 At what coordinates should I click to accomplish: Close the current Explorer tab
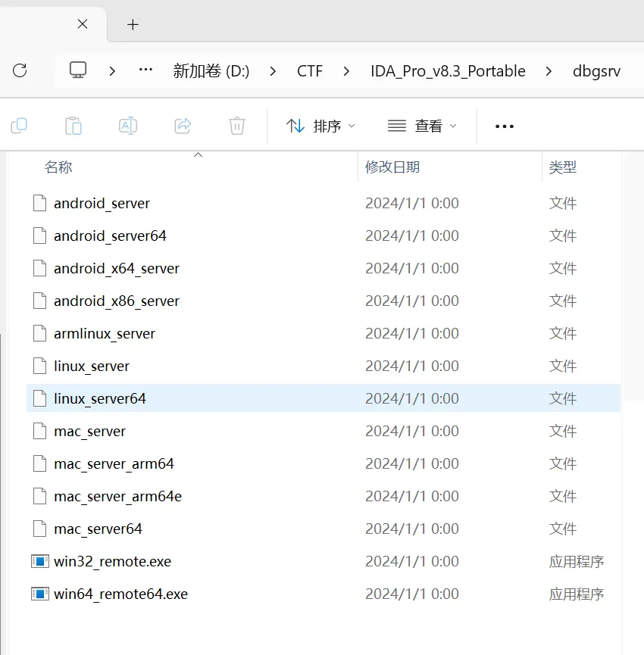click(x=82, y=24)
